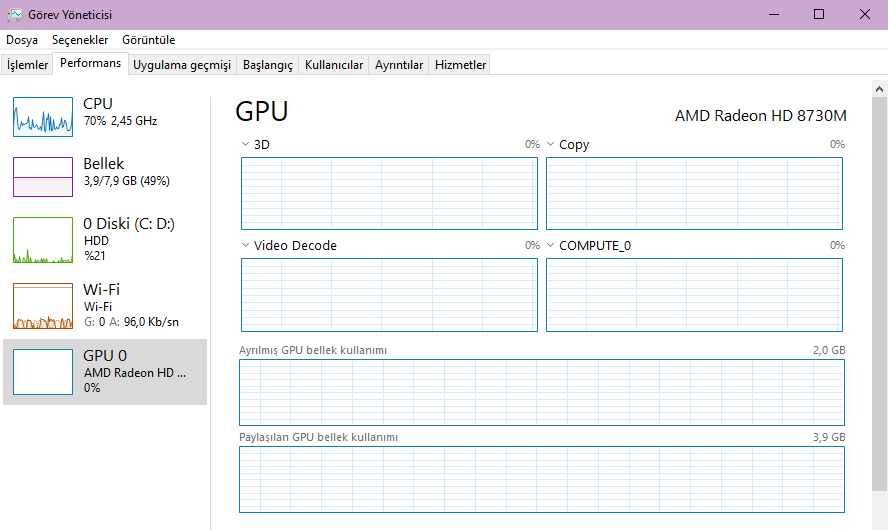This screenshot has height=530, width=888.
Task: Select the Bellek memory graph thumbnail
Action: [43, 177]
